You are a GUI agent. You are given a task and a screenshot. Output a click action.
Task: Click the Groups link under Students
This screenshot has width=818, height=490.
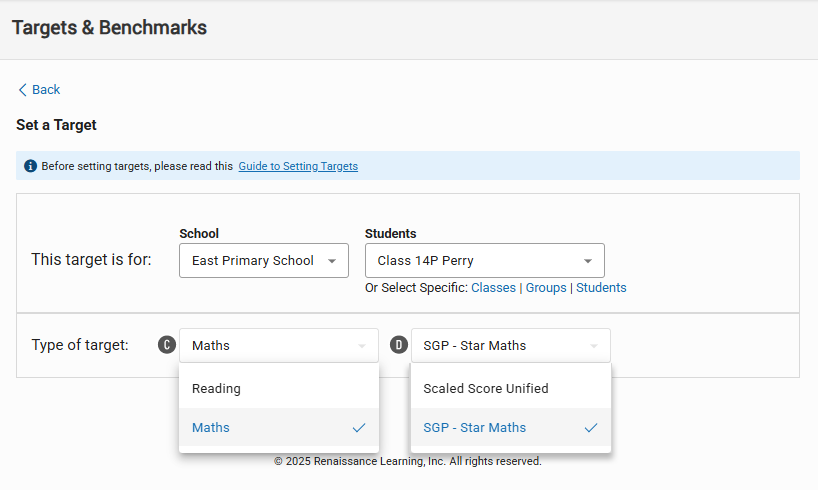pos(546,288)
